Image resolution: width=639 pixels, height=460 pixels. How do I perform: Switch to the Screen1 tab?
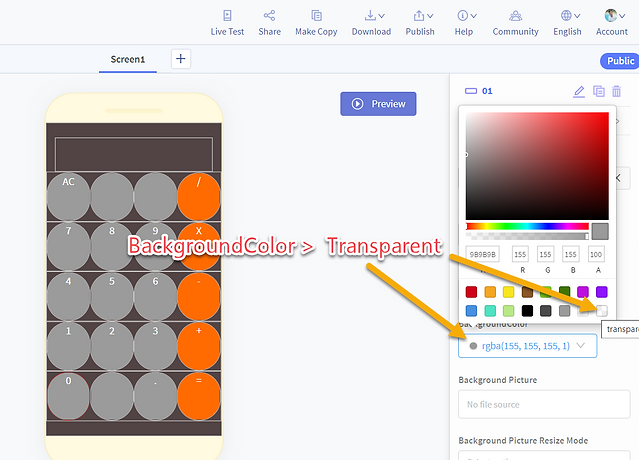tap(128, 59)
